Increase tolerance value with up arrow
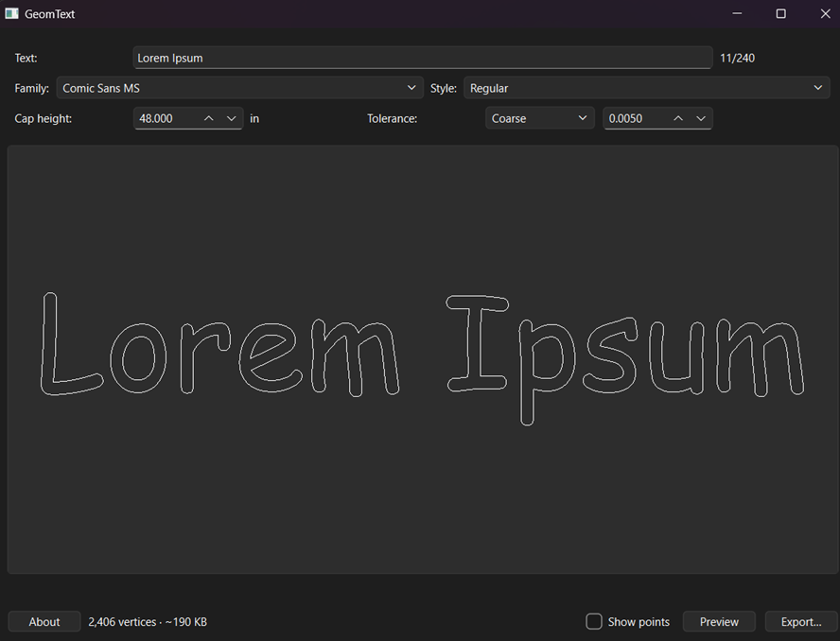 coord(678,118)
